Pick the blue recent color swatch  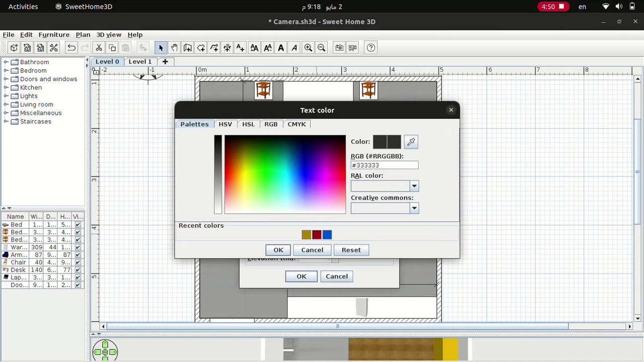tap(327, 235)
